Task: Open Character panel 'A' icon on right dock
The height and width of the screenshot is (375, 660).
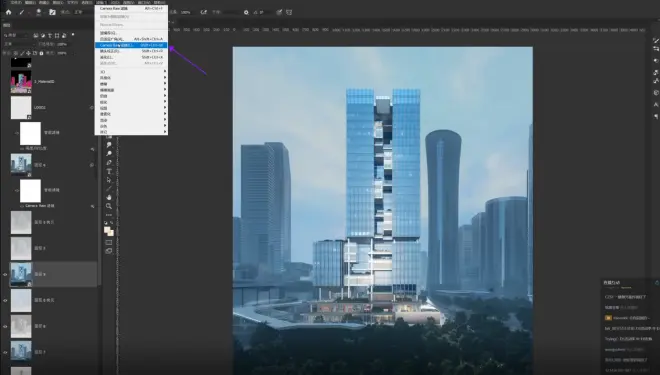Action: 656,104
